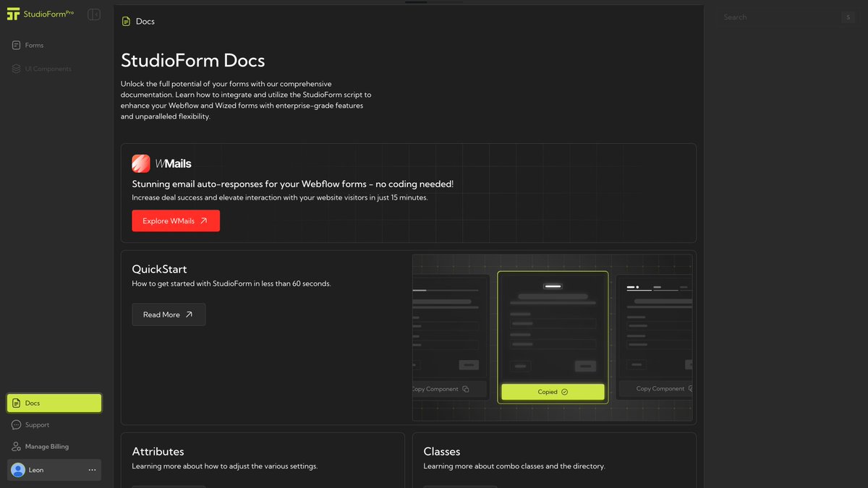Click the checkmark icon on the Copied button
The width and height of the screenshot is (868, 488).
point(565,392)
